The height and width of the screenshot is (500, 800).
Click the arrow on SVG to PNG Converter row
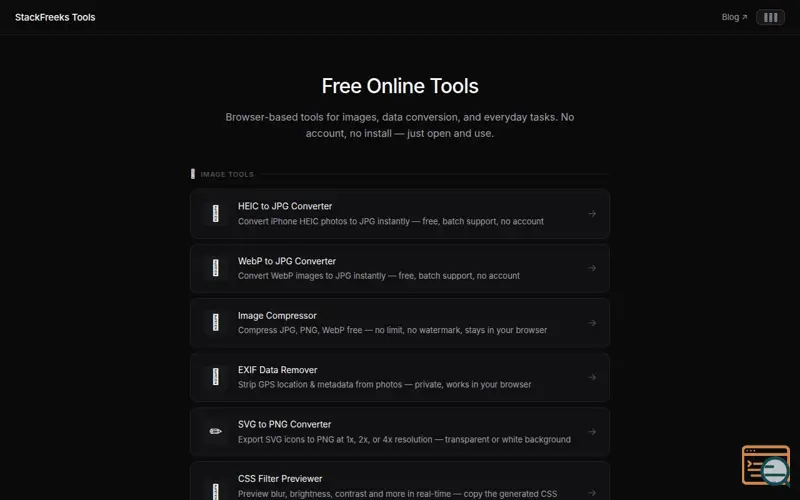click(x=592, y=432)
